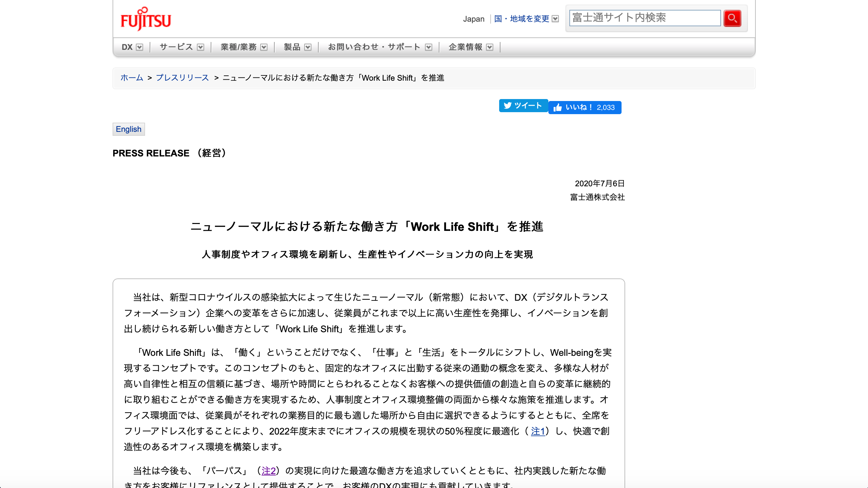Click the arrow icon next to サービス

[x=201, y=47]
